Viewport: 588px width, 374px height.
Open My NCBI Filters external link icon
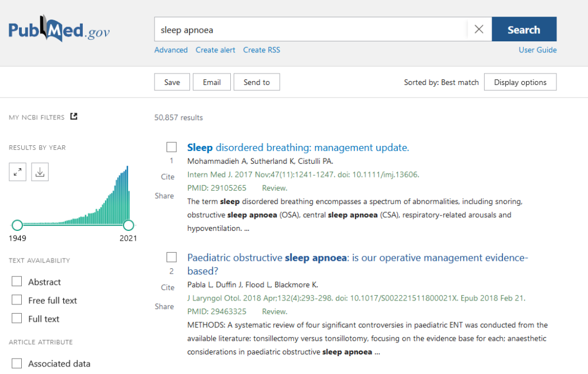tap(73, 117)
